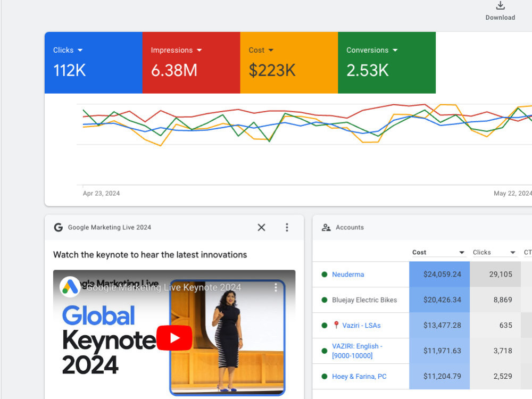The image size is (532, 399).
Task: Click the Apr 23, 2024 axis label
Action: pos(101,194)
